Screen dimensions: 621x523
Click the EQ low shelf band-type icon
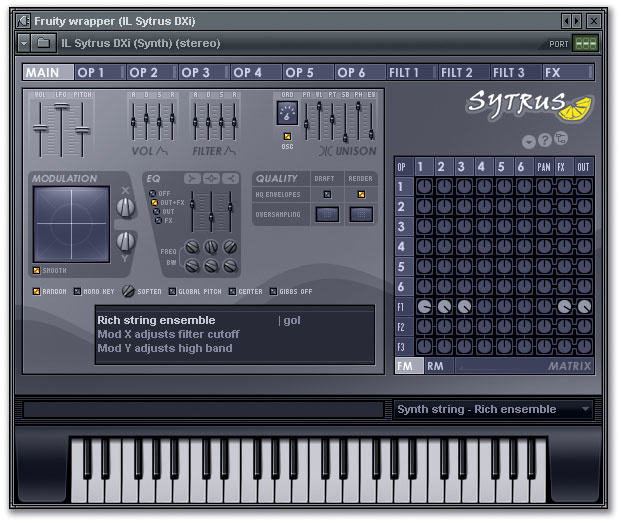192,179
